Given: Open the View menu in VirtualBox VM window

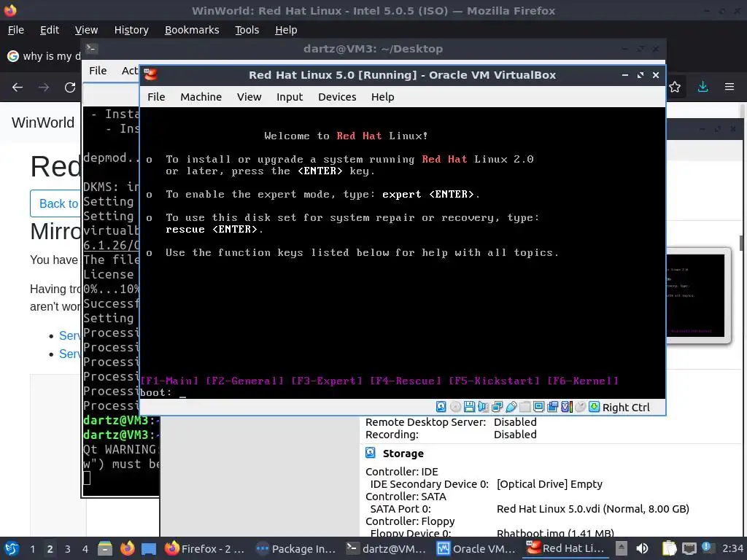Looking at the screenshot, I should tap(249, 97).
